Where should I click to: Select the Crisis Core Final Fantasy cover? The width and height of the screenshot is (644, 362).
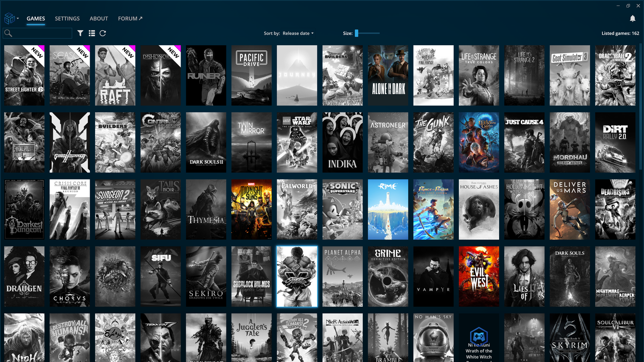[70, 210]
